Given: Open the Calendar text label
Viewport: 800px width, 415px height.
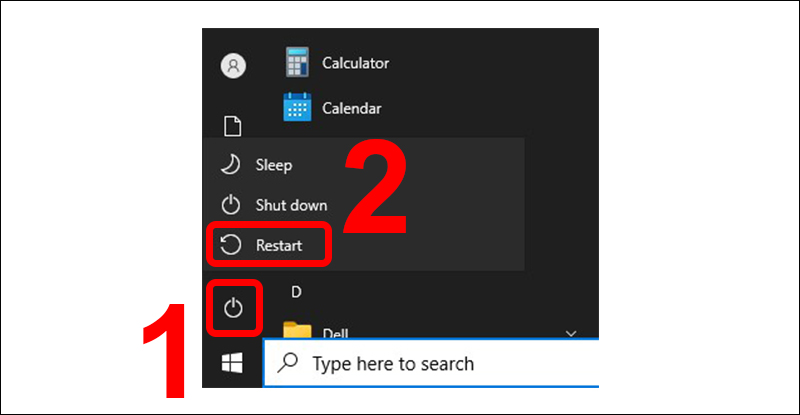Looking at the screenshot, I should pyautogui.click(x=352, y=107).
